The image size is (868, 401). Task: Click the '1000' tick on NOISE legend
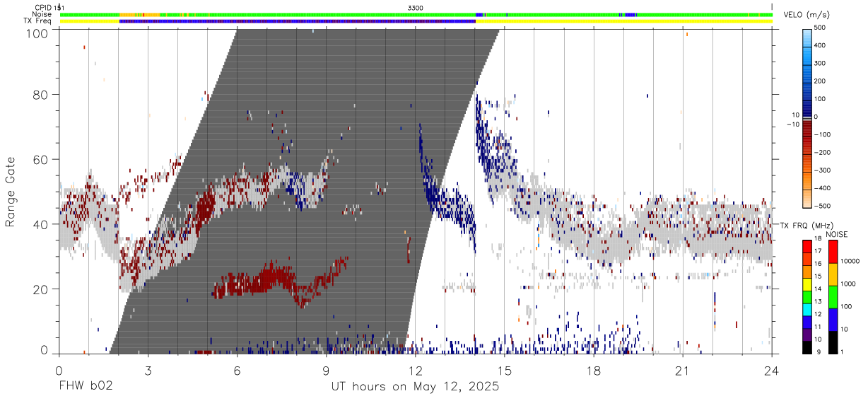(x=849, y=284)
